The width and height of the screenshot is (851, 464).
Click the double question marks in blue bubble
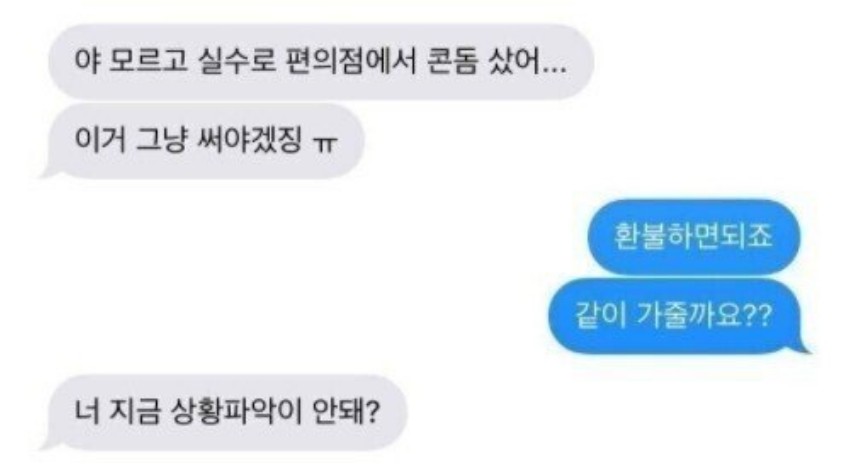click(x=756, y=316)
